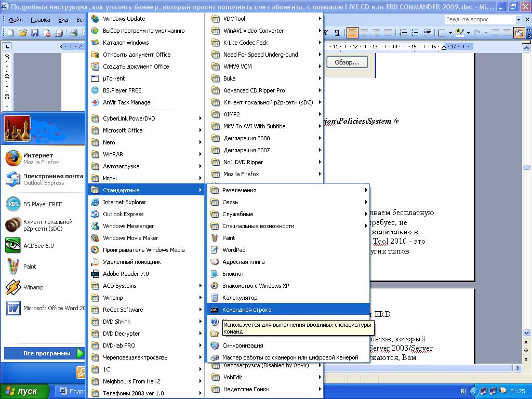Open Файл menu in Word

point(16,20)
